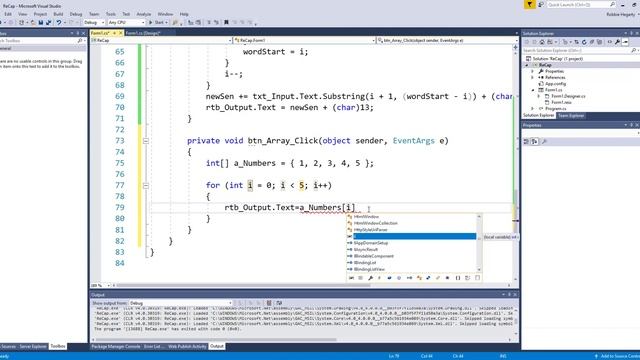The image size is (640, 360).
Task: Toggle the interfaces filter in IntelliSense bar
Action: coord(409,278)
